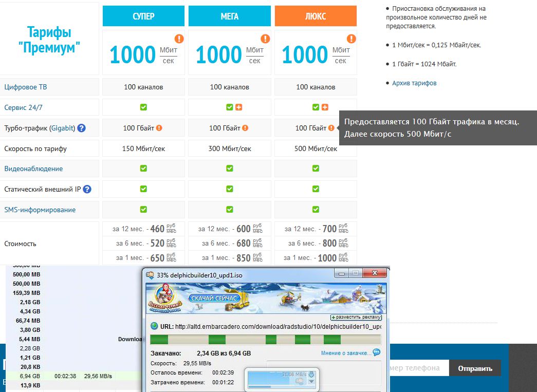The height and width of the screenshot is (392, 537).
Task: Click the orange warning icon in МЕГА speed card
Action: point(265,39)
